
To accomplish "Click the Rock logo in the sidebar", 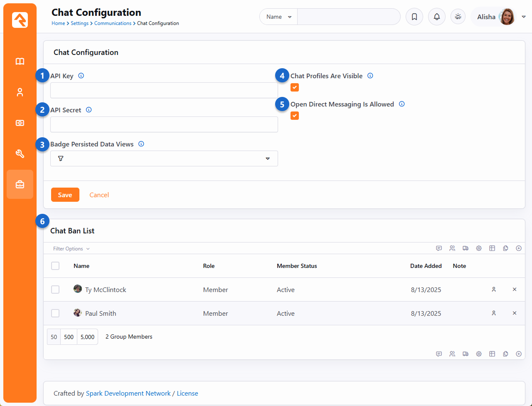I will (x=20, y=20).
